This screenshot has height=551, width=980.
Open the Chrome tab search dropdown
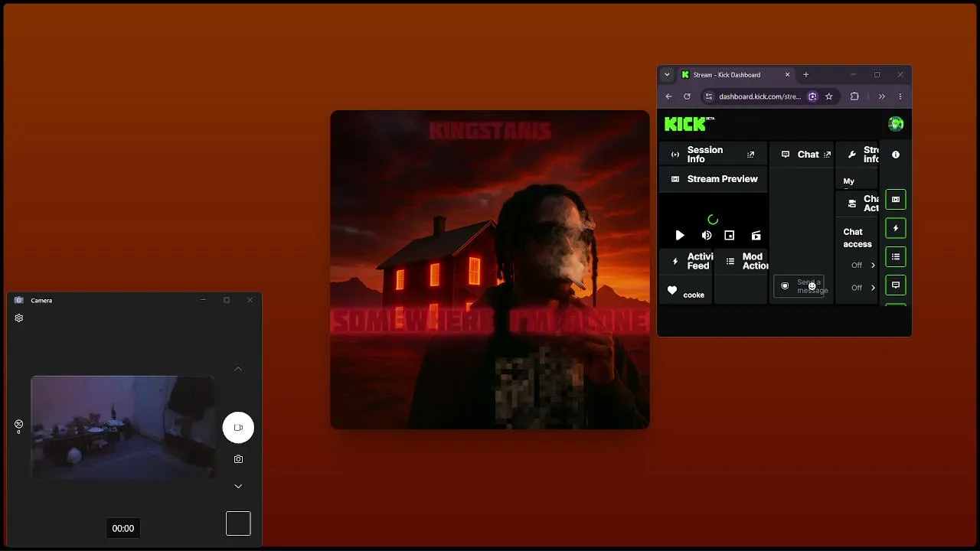(x=667, y=75)
